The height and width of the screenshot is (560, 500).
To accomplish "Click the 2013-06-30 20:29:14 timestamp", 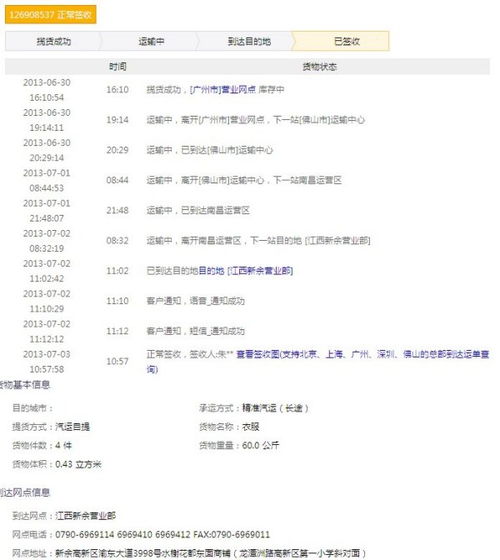I will click(x=47, y=150).
